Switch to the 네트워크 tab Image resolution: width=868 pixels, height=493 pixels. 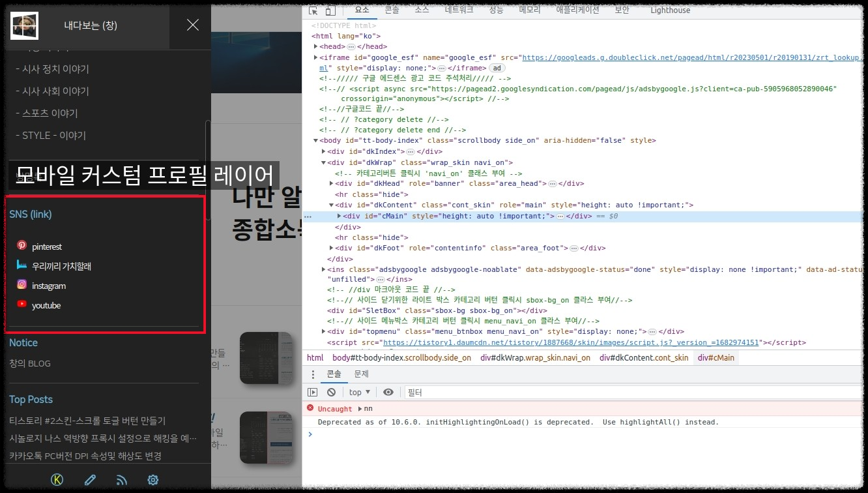point(459,10)
